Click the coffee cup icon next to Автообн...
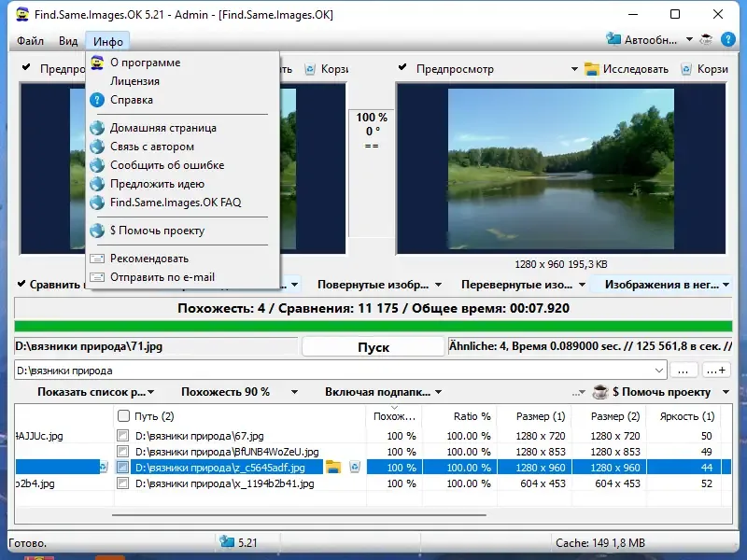 [706, 39]
